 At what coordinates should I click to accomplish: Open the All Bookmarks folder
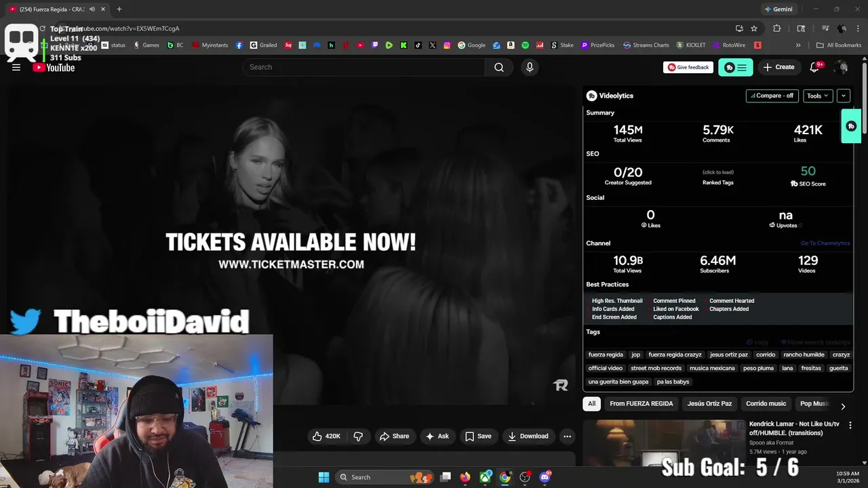point(839,45)
